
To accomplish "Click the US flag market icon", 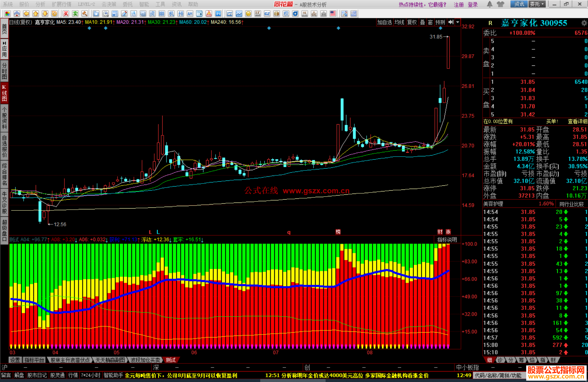I will point(333,14).
